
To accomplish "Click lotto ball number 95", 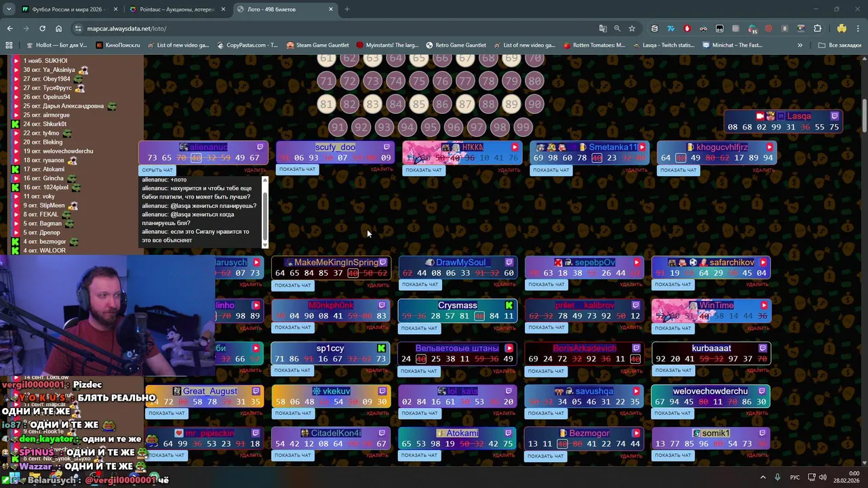I will pos(430,127).
